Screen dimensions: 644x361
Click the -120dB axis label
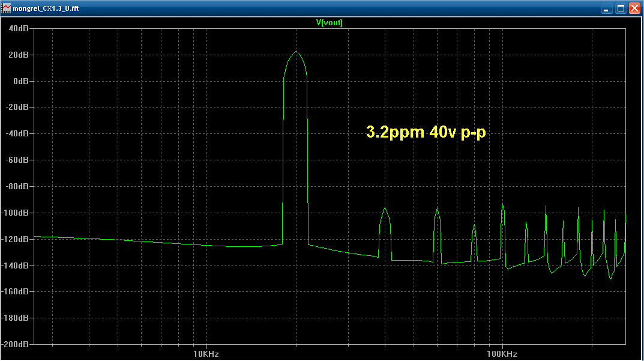click(x=15, y=239)
